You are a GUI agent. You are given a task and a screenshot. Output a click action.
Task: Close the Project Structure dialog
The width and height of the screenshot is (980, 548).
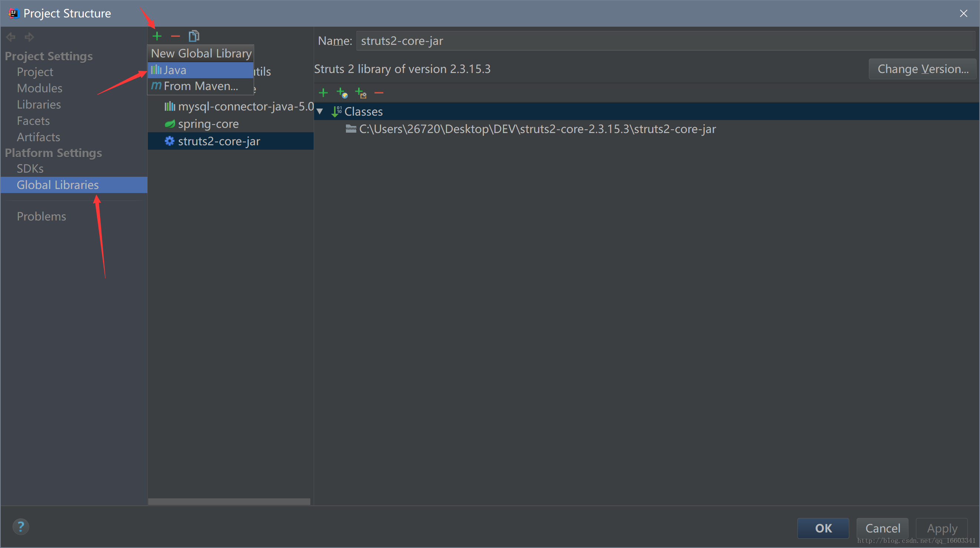coord(964,13)
